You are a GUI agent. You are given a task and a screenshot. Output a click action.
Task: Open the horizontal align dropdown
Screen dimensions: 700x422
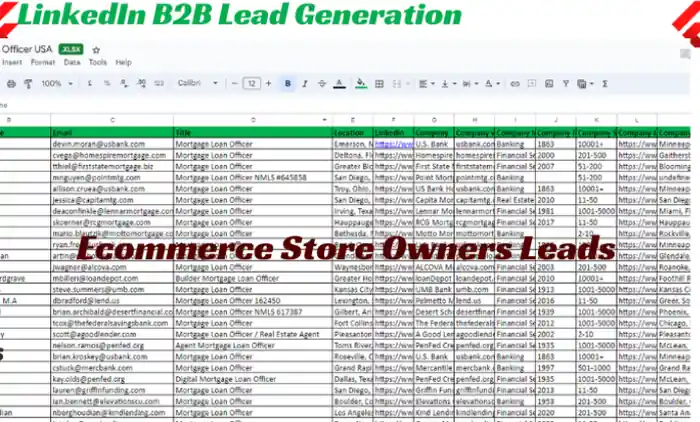pyautogui.click(x=425, y=84)
